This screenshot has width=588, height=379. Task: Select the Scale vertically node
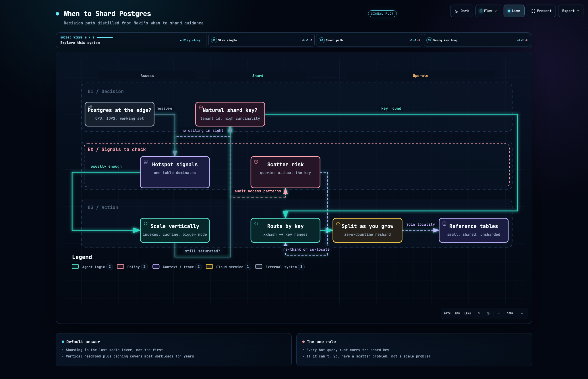175,230
